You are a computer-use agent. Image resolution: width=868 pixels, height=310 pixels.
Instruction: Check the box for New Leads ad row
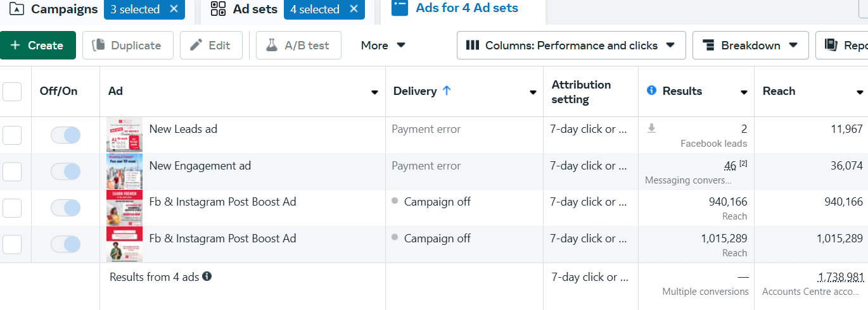point(12,135)
